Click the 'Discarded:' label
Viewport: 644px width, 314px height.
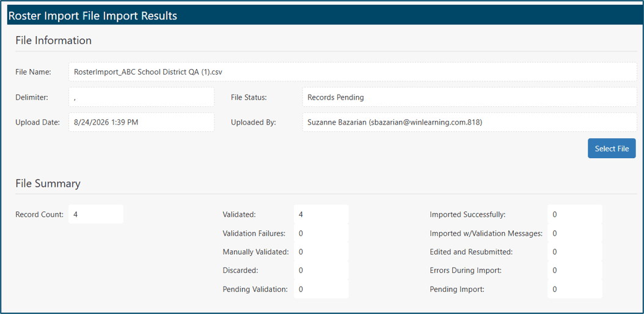240,271
